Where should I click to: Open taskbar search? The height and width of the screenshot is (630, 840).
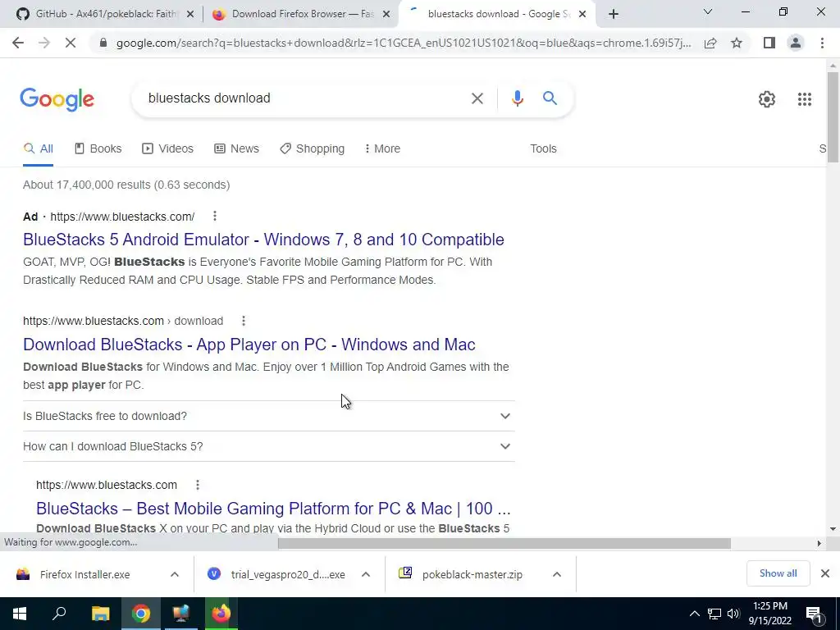pyautogui.click(x=59, y=614)
